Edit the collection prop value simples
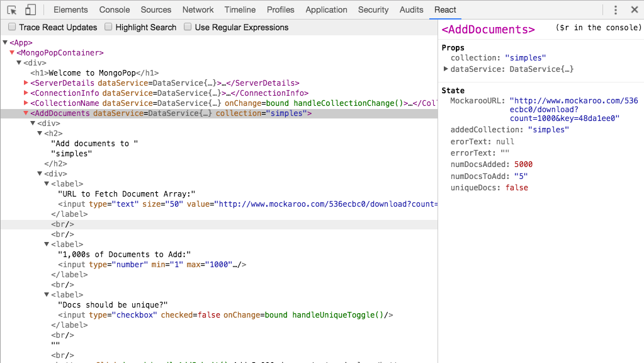Viewport: 644px width, 363px height. (x=525, y=57)
